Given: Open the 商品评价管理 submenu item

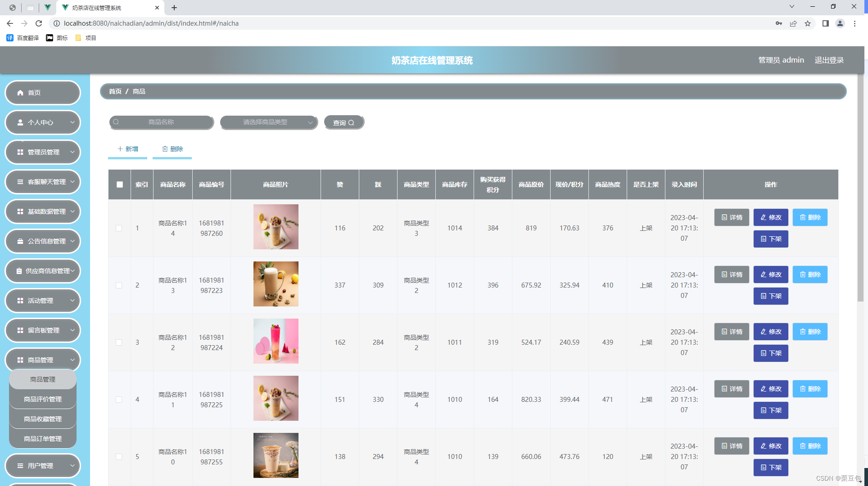Looking at the screenshot, I should [x=43, y=399].
